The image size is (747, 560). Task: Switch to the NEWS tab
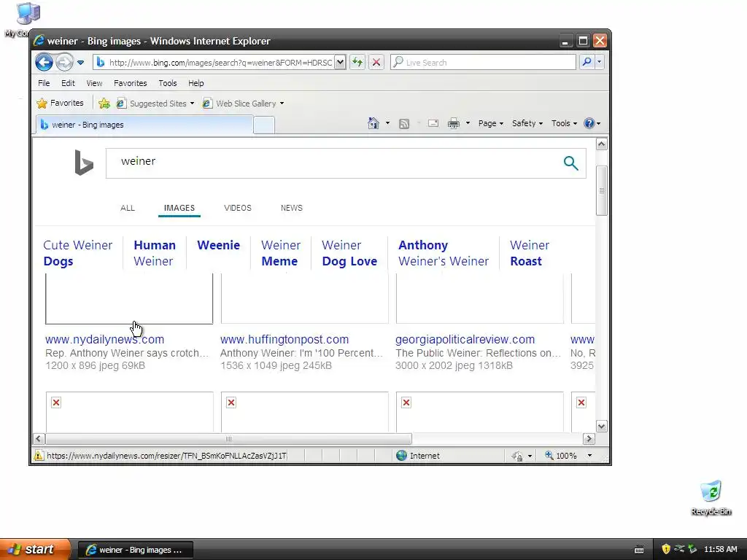click(x=292, y=208)
